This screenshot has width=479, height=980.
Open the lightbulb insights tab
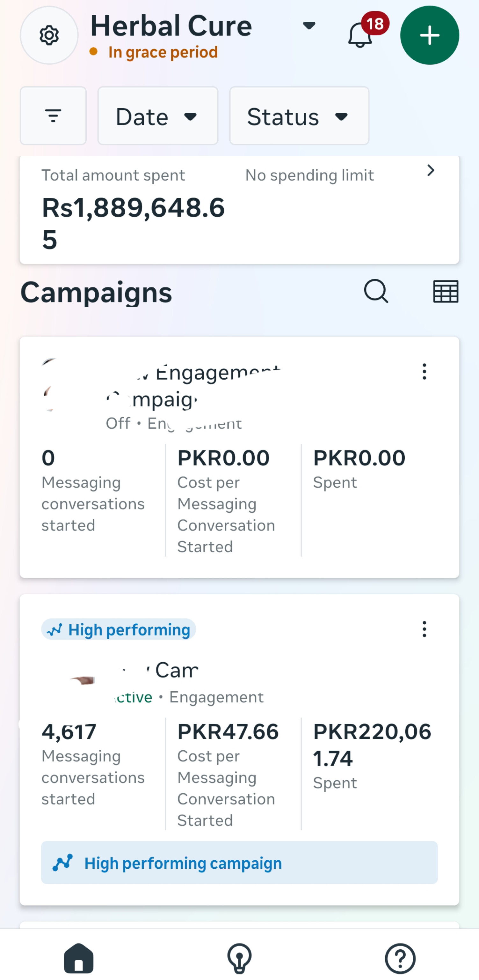pyautogui.click(x=240, y=958)
